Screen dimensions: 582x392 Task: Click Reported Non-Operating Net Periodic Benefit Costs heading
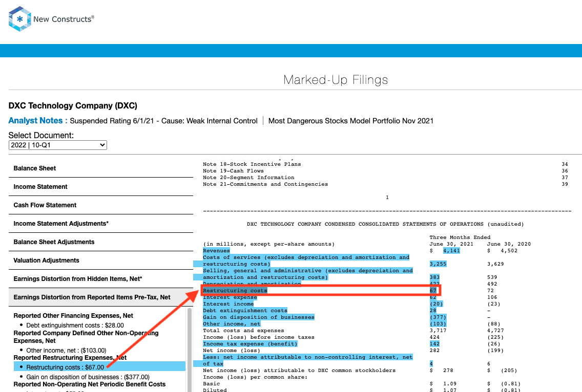(90, 384)
